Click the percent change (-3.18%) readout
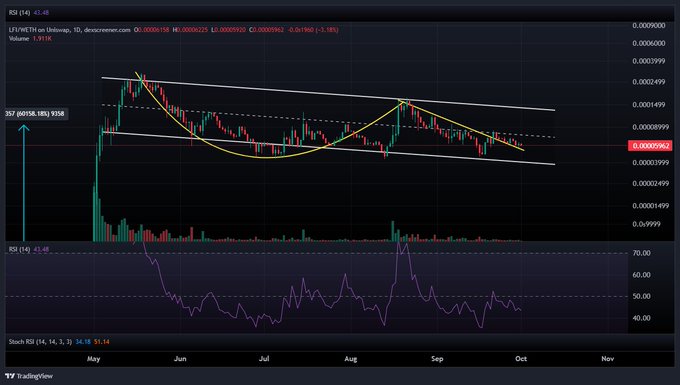 tap(327, 30)
